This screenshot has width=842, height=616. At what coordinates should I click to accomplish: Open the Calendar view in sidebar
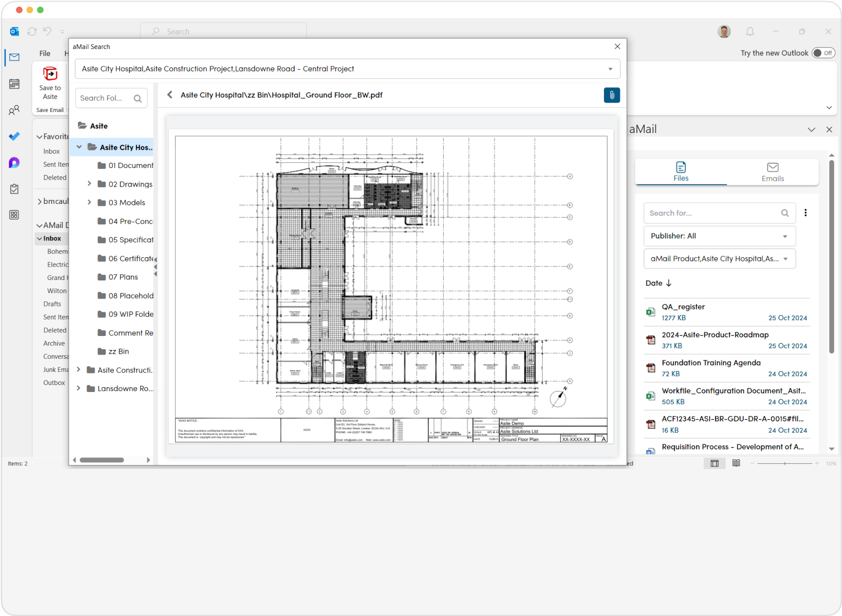[x=14, y=84]
